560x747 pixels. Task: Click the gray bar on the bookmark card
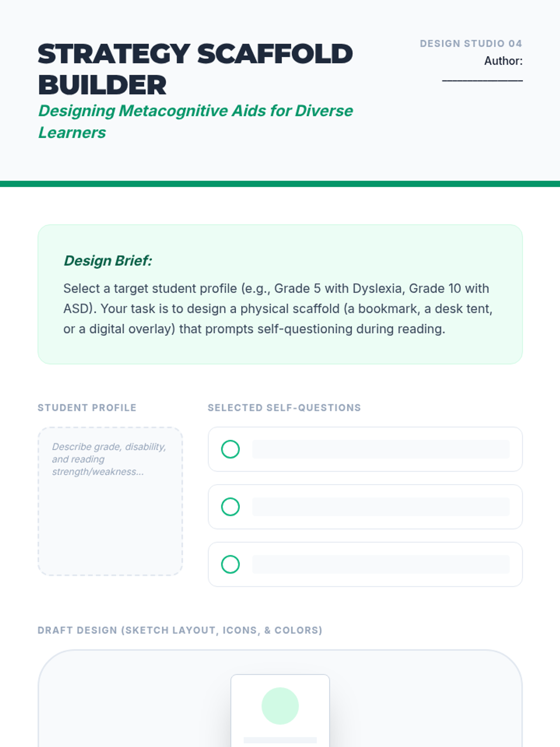point(280,740)
